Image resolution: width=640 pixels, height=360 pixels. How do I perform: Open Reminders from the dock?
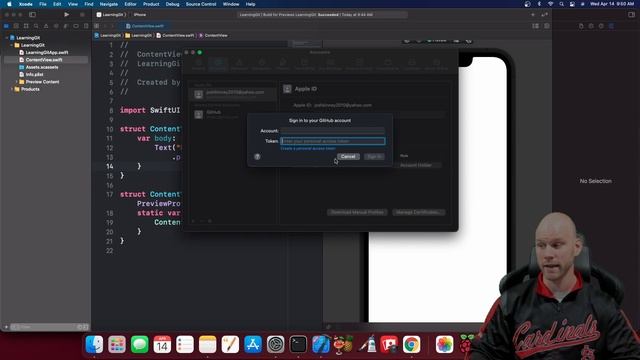tap(185, 344)
